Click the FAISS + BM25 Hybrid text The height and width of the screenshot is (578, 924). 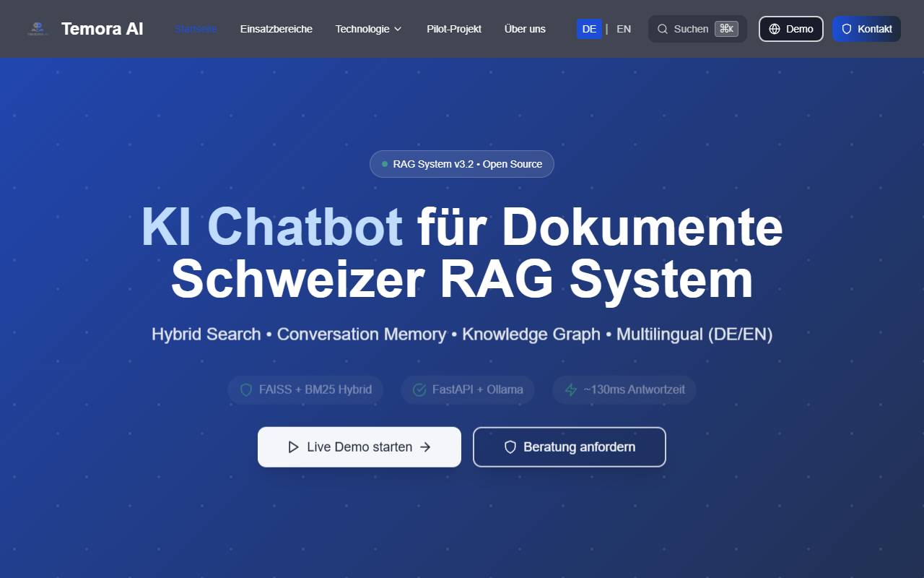pyautogui.click(x=315, y=390)
